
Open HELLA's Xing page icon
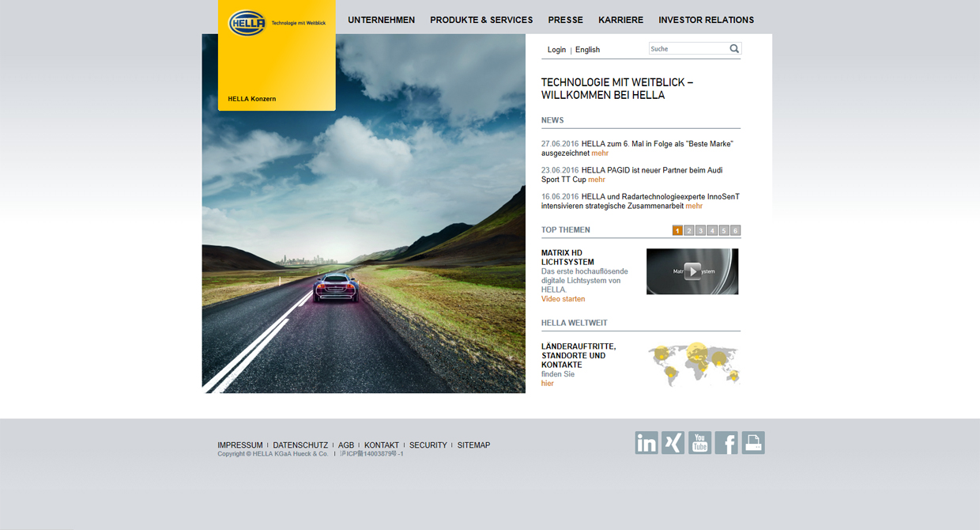(673, 443)
